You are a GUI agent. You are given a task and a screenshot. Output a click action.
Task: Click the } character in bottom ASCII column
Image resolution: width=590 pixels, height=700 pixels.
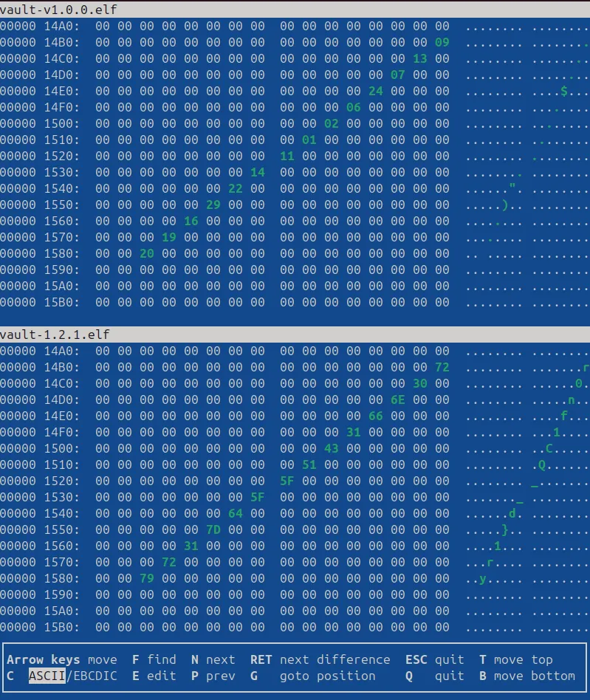tap(505, 529)
